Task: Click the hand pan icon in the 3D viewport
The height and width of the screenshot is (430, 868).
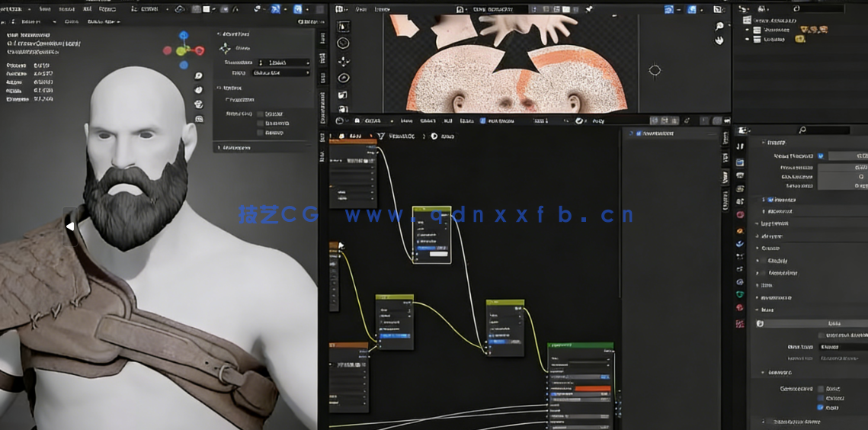Action: 198,90
